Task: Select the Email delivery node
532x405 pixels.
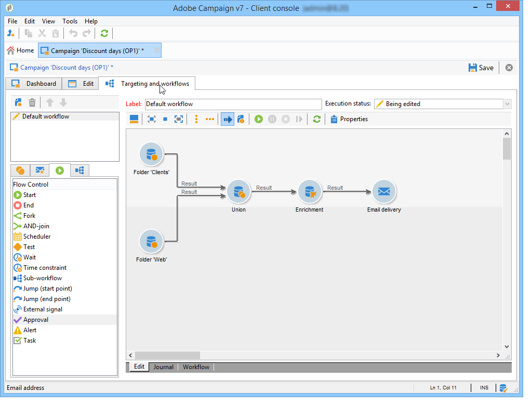Action: point(384,191)
